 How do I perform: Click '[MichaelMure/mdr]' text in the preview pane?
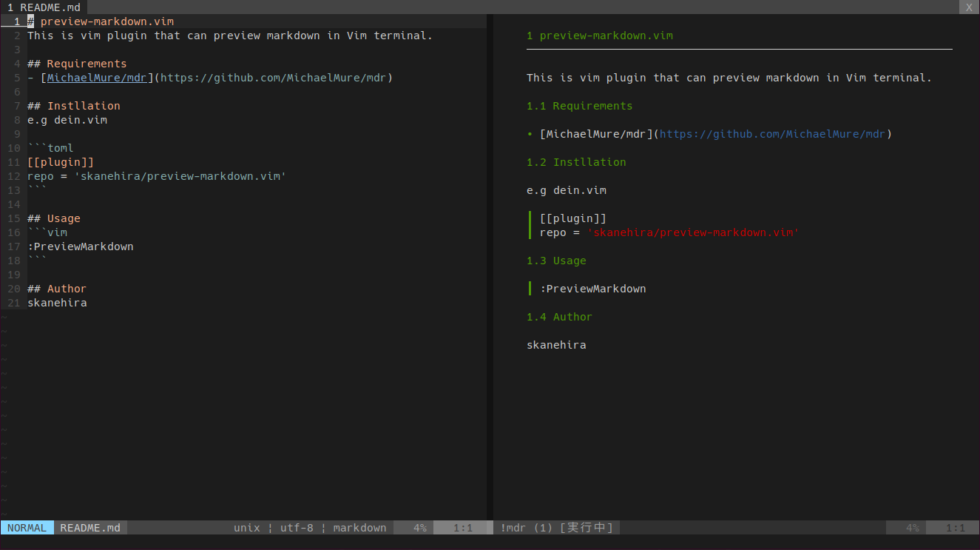click(x=596, y=134)
